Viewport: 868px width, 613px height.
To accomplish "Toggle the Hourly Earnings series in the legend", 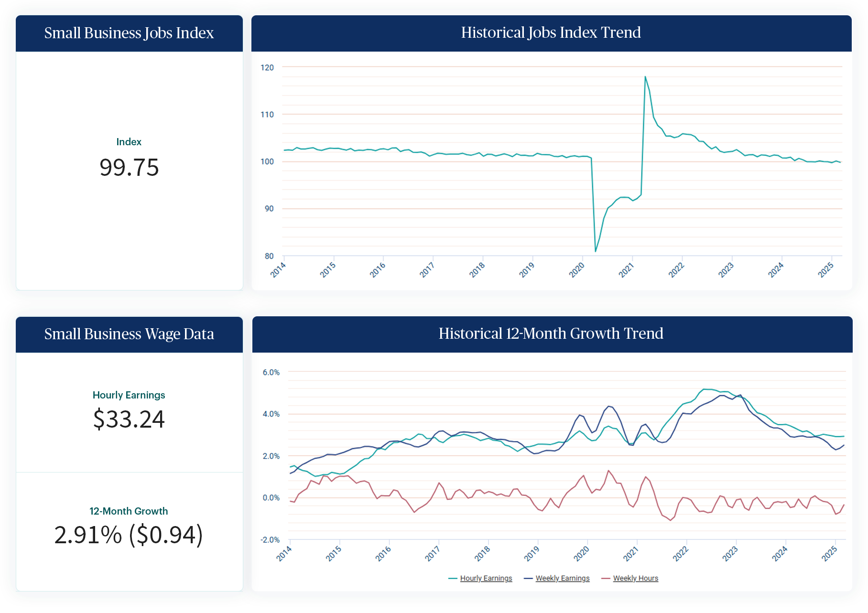I will pos(486,578).
